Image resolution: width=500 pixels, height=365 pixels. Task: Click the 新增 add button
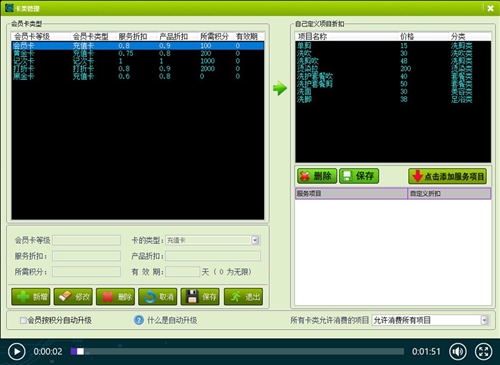pyautogui.click(x=31, y=297)
